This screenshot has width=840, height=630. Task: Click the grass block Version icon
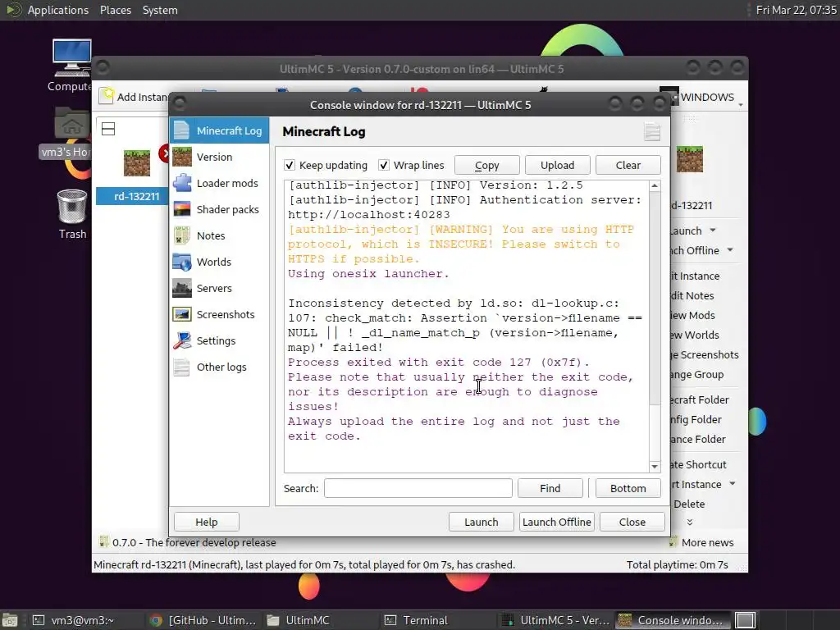point(181,157)
